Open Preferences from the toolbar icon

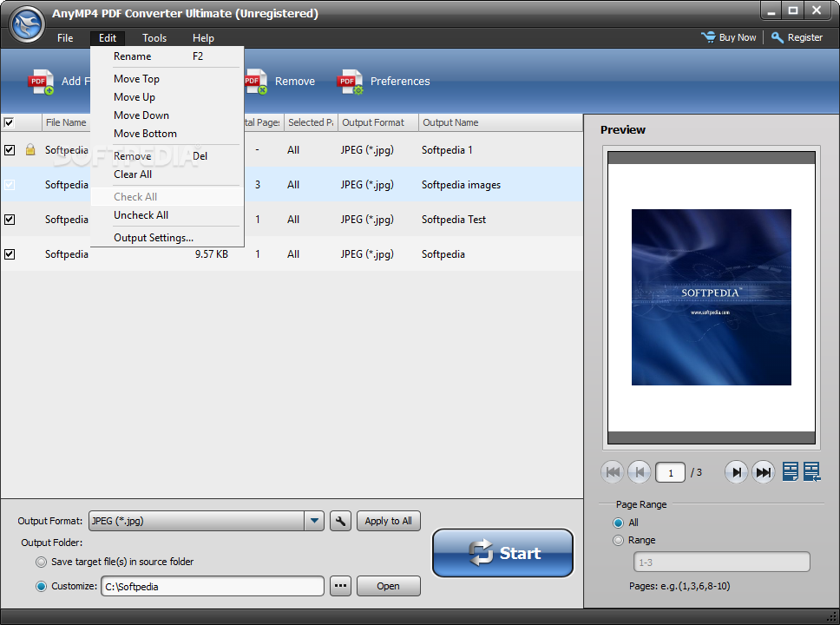pos(351,82)
